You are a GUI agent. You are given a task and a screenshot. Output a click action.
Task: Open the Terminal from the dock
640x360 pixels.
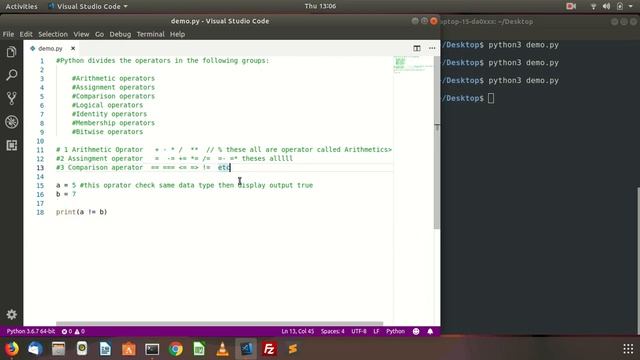[152, 349]
